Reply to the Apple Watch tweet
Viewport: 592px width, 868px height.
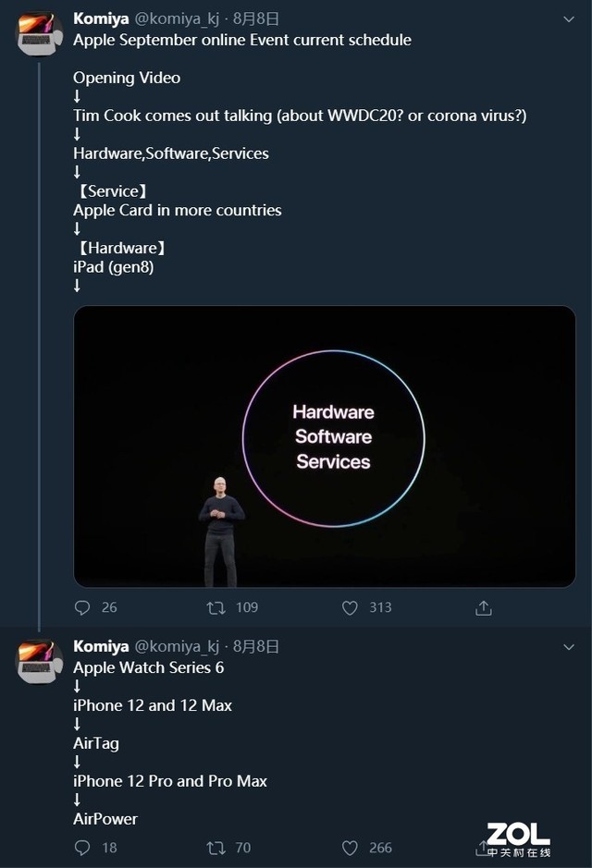(82, 847)
